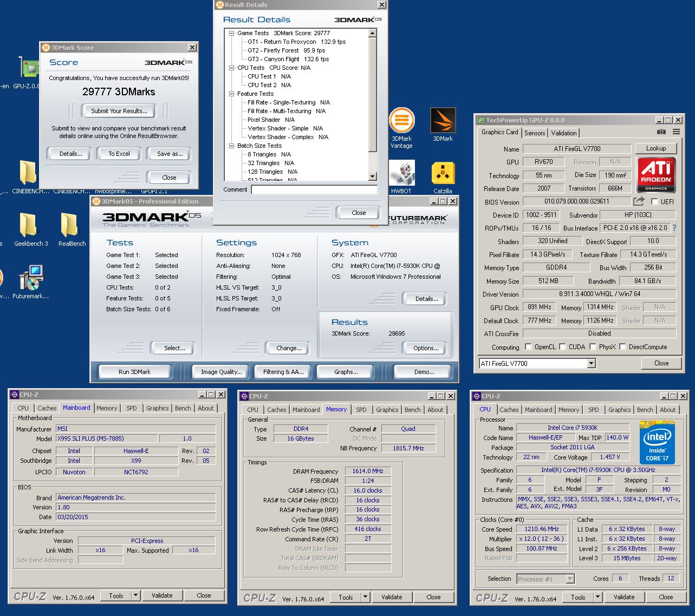Open the Tools dropdown arrow in Mainboard CPU-Z
The image size is (695, 616).
click(135, 595)
